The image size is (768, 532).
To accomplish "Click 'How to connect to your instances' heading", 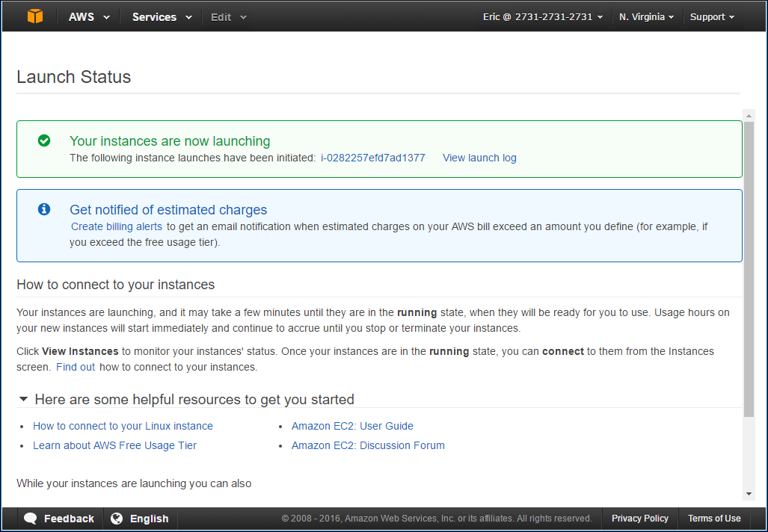I will coord(116,285).
